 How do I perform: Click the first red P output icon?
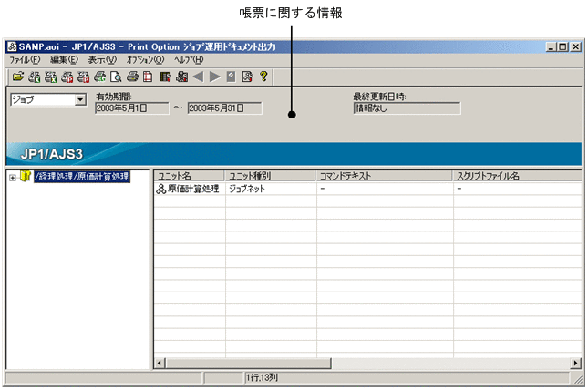(67, 77)
